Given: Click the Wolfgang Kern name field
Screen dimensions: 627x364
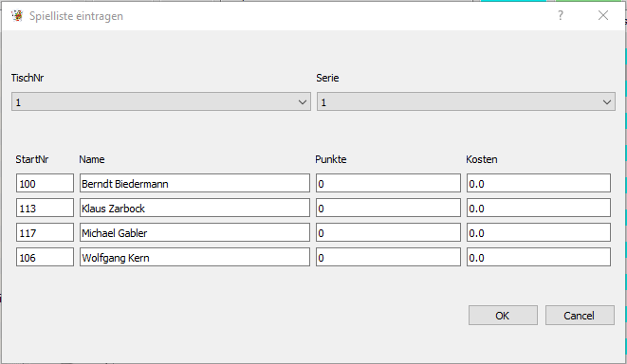Looking at the screenshot, I should [x=194, y=257].
